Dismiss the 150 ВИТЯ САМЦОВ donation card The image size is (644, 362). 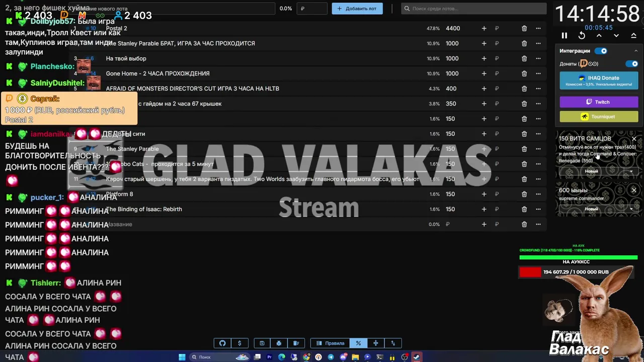click(634, 139)
